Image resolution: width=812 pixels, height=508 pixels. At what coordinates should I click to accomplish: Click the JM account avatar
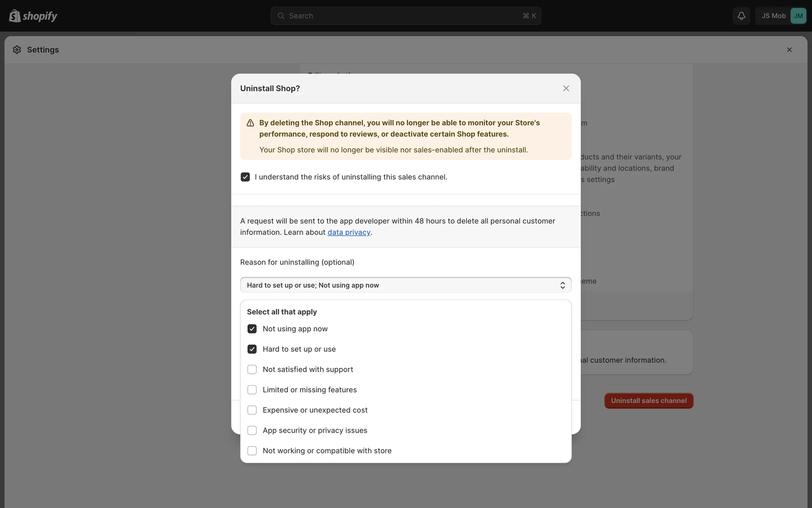(x=798, y=16)
